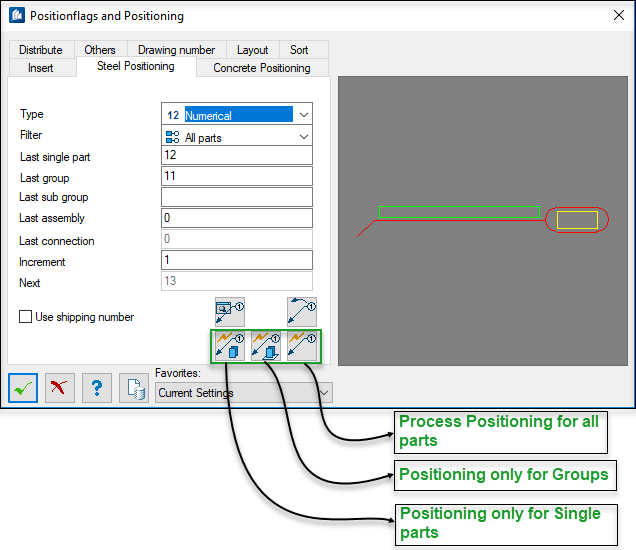The height and width of the screenshot is (550, 636).
Task: Open the Layout tab
Action: pyautogui.click(x=252, y=50)
